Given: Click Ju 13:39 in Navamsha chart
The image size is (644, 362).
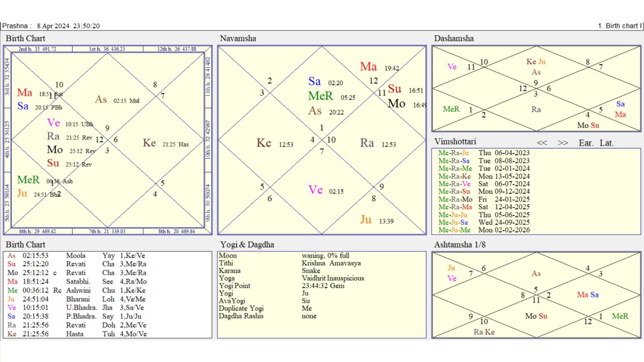Looking at the screenshot, I should click(377, 220).
